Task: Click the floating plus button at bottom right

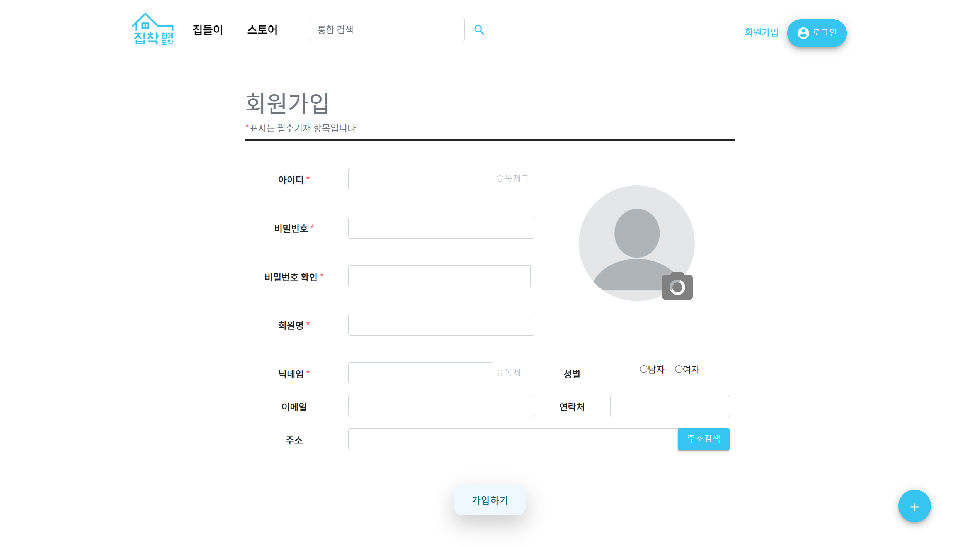Action: pyautogui.click(x=914, y=506)
